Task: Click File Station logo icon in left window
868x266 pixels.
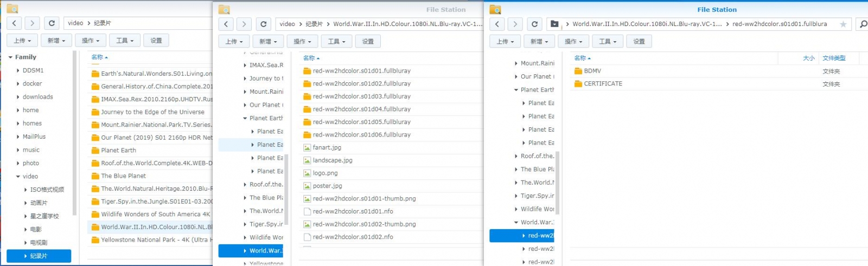Action: tap(12, 9)
